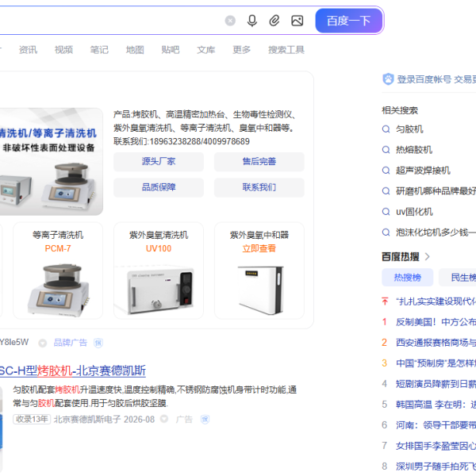Screen dimensions: 476x476
Task: Open the 紫外臭氧中和器 product card
Action: click(259, 271)
